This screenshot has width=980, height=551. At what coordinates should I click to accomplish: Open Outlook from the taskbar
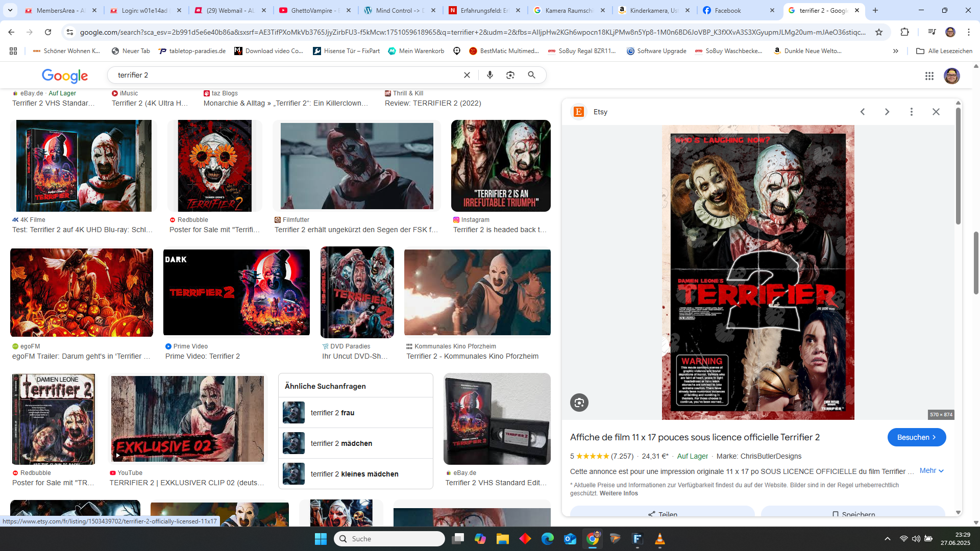[x=570, y=539]
